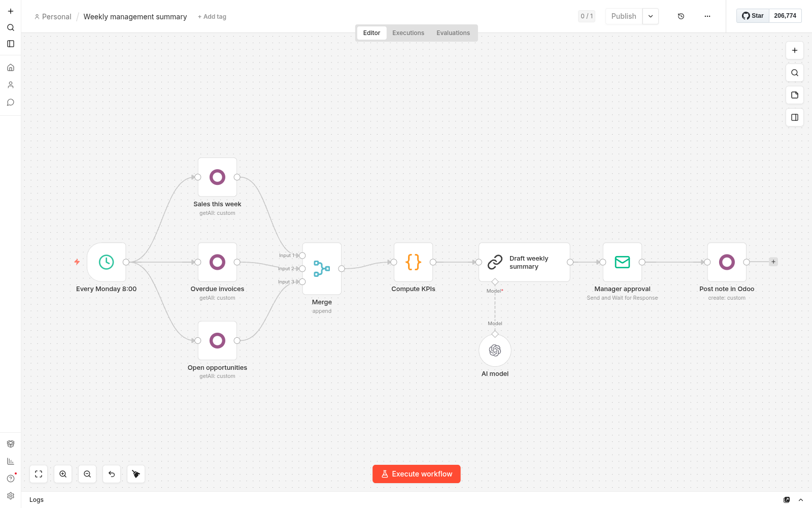Select the Manager approval email node
This screenshot has height=508, width=812.
[622, 262]
